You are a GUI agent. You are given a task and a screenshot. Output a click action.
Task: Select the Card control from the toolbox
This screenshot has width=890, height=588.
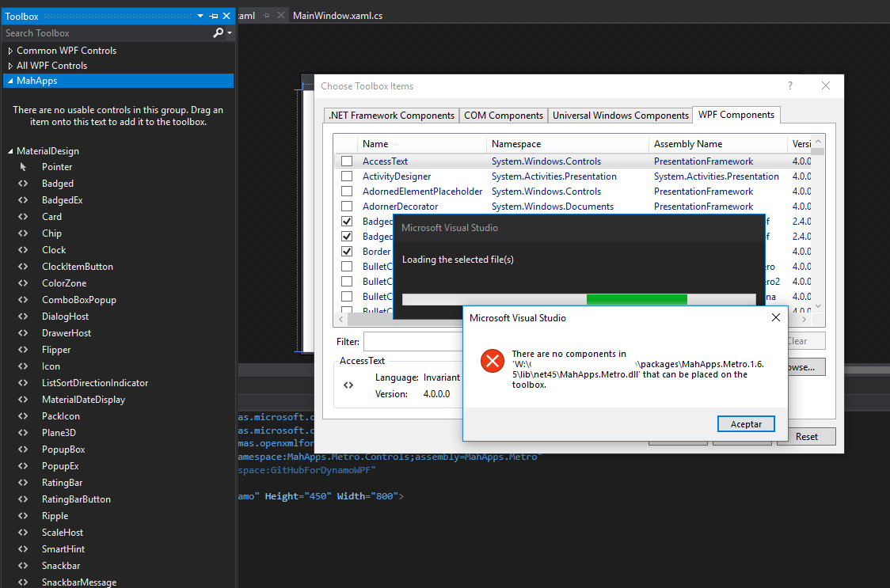(21, 216)
